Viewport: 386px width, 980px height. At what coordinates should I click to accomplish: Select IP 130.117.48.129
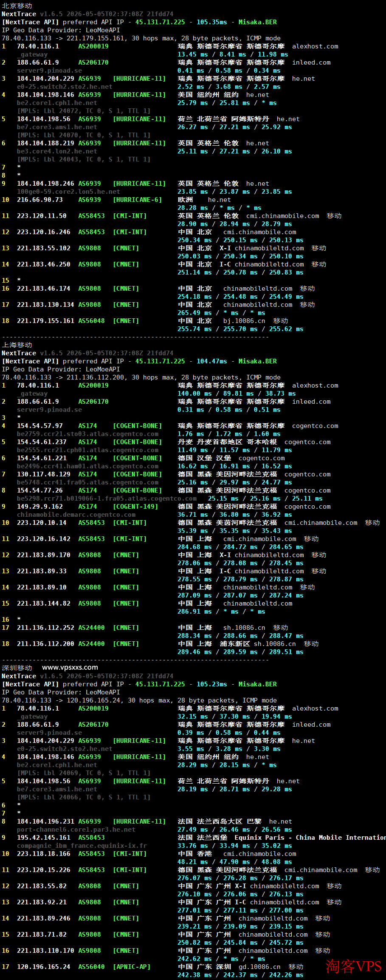click(44, 474)
